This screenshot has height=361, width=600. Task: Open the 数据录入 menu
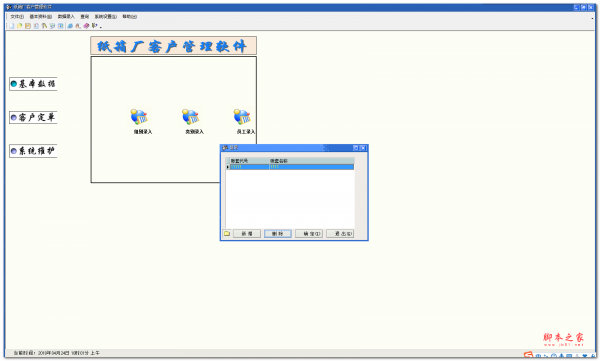coord(66,16)
